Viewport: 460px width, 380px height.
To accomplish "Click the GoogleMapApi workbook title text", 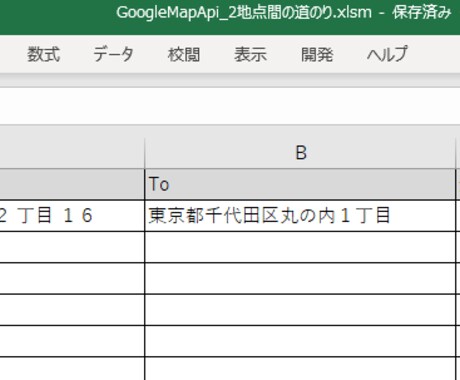I will coord(244,13).
